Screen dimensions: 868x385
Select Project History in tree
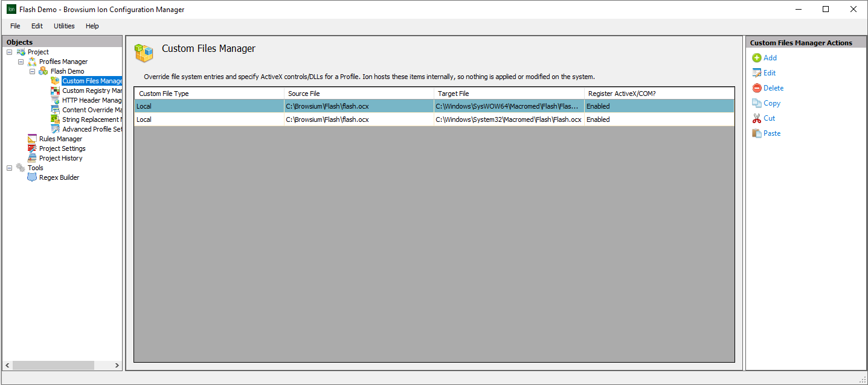coord(60,158)
